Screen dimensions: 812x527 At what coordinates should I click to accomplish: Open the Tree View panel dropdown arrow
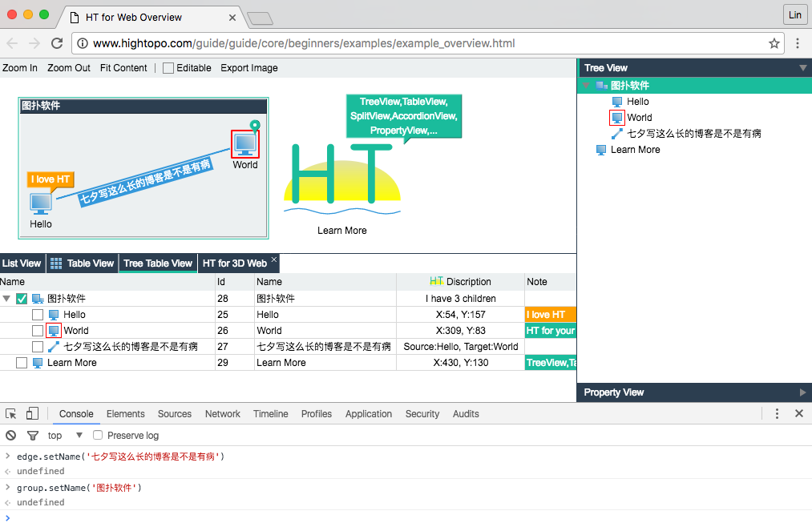click(x=802, y=67)
